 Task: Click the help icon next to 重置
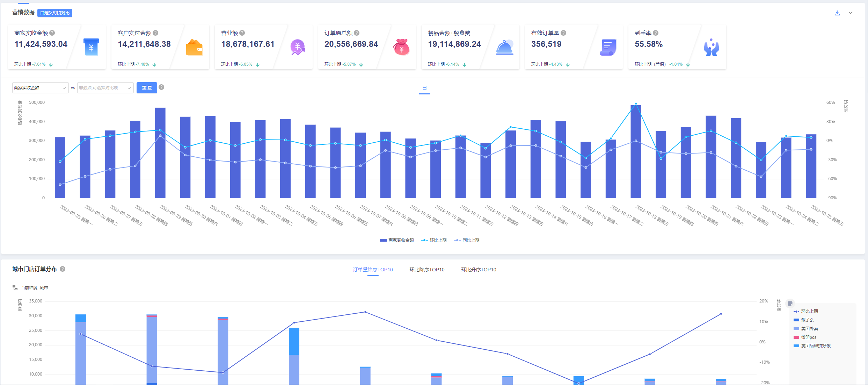[x=161, y=87]
